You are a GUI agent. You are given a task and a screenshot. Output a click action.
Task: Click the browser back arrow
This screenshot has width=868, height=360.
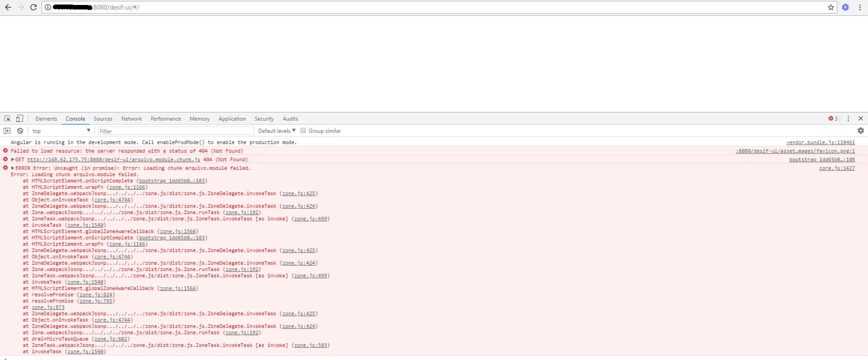point(8,7)
